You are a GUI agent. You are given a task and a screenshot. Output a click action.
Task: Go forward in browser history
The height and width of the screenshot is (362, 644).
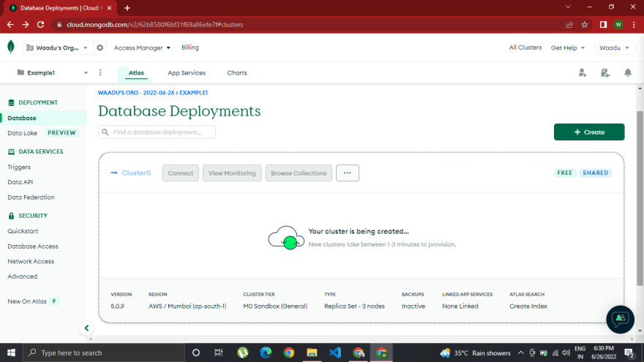point(26,25)
